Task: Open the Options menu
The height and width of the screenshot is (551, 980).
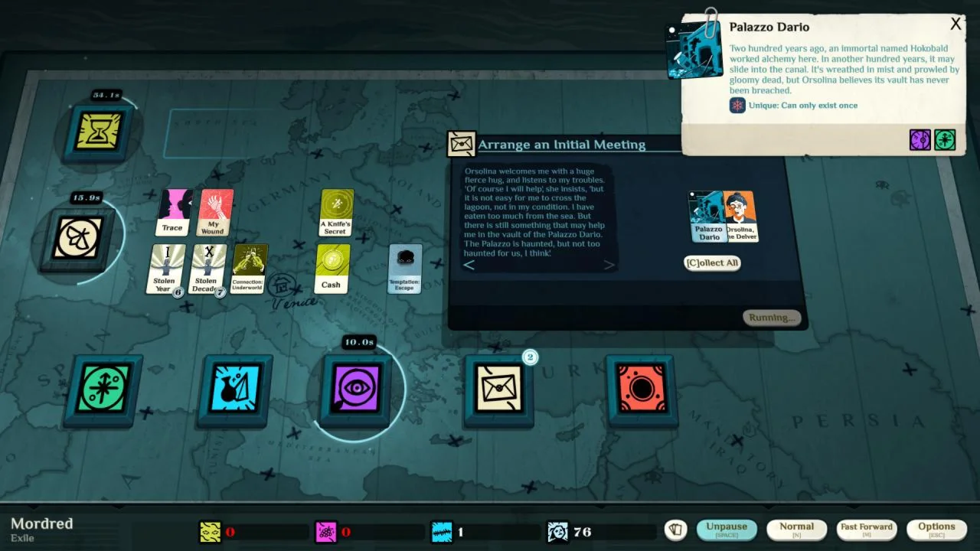Action: point(936,530)
